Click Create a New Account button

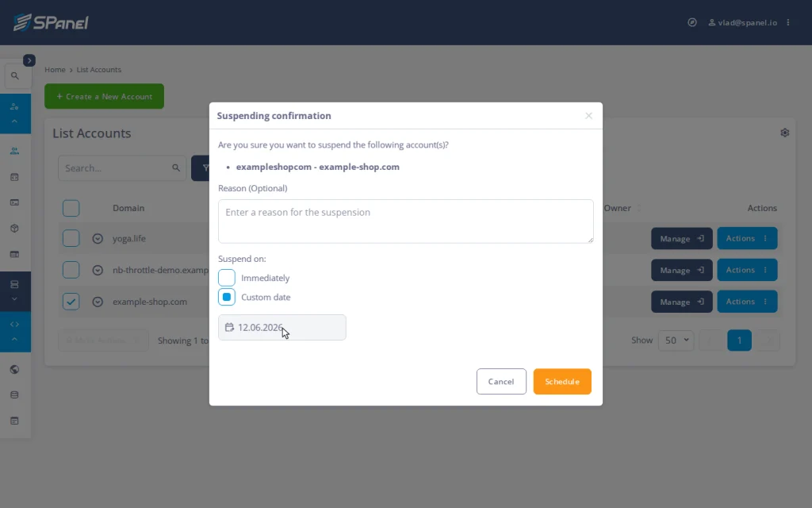[104, 96]
